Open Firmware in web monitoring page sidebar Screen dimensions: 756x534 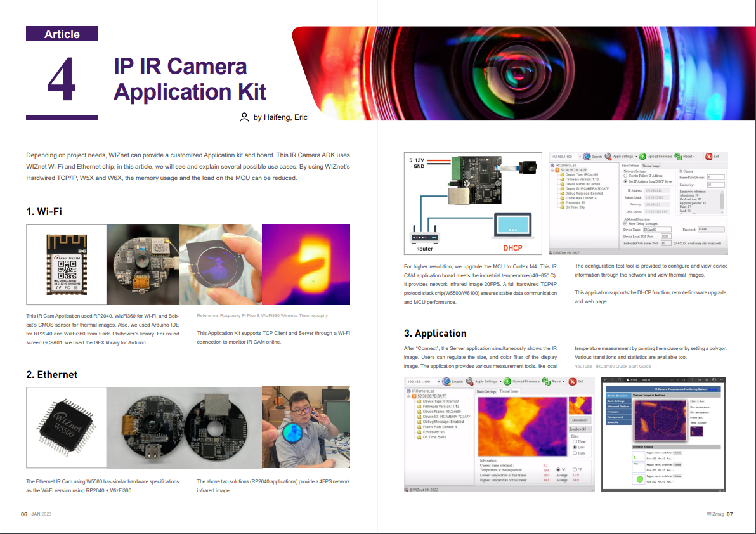(618, 412)
